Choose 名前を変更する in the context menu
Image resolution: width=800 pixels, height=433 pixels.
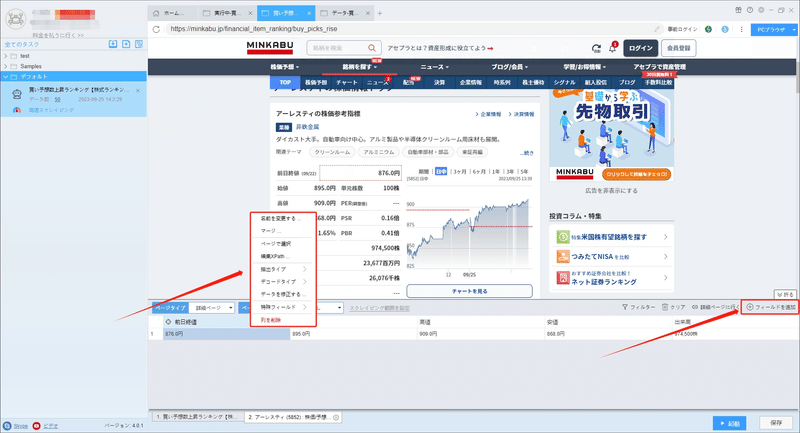283,218
